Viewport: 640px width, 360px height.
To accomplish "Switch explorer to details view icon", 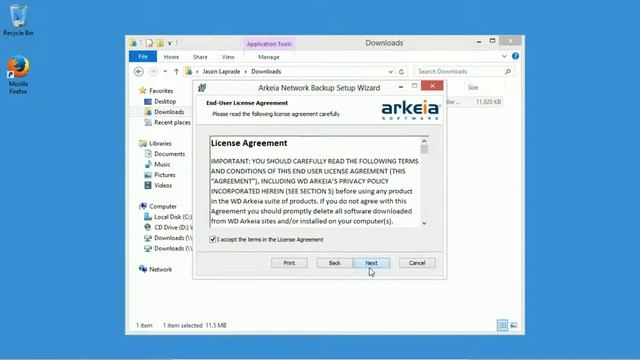I will pos(502,325).
